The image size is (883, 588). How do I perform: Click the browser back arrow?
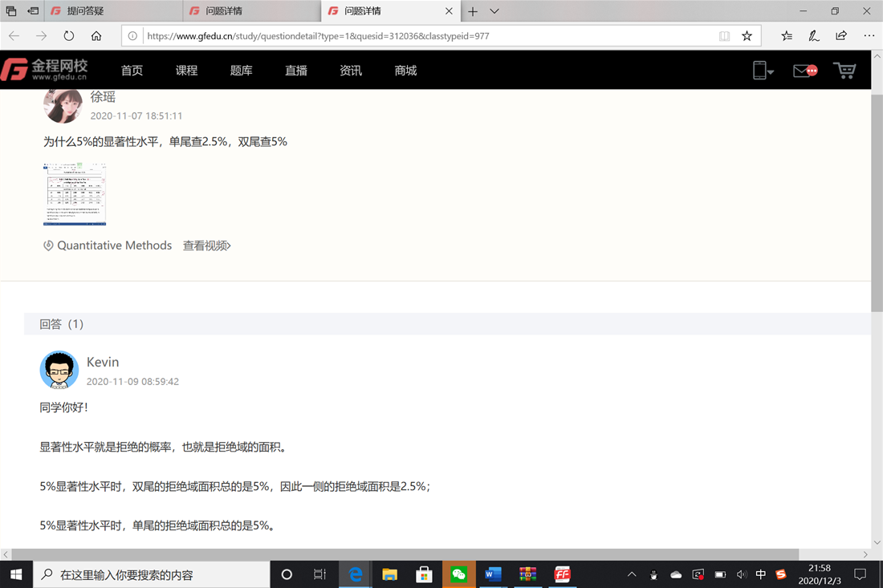coord(14,36)
